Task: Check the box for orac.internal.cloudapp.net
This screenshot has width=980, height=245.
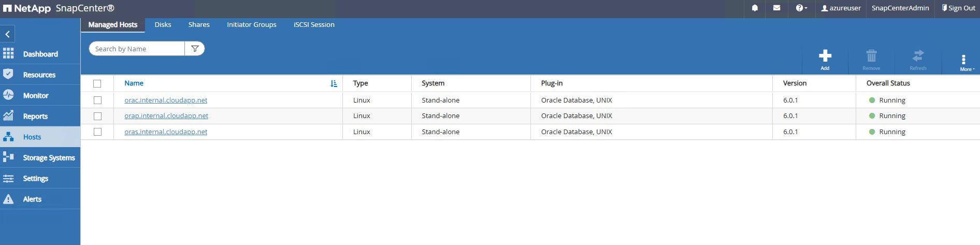Action: tap(97, 100)
